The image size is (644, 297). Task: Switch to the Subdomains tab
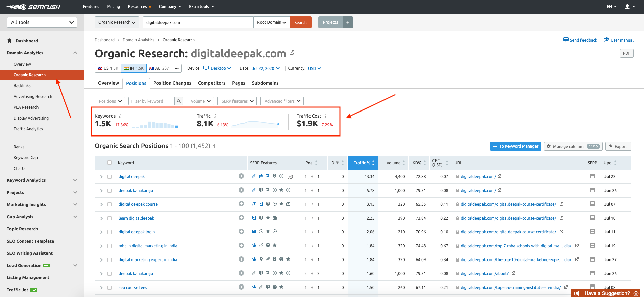point(265,83)
